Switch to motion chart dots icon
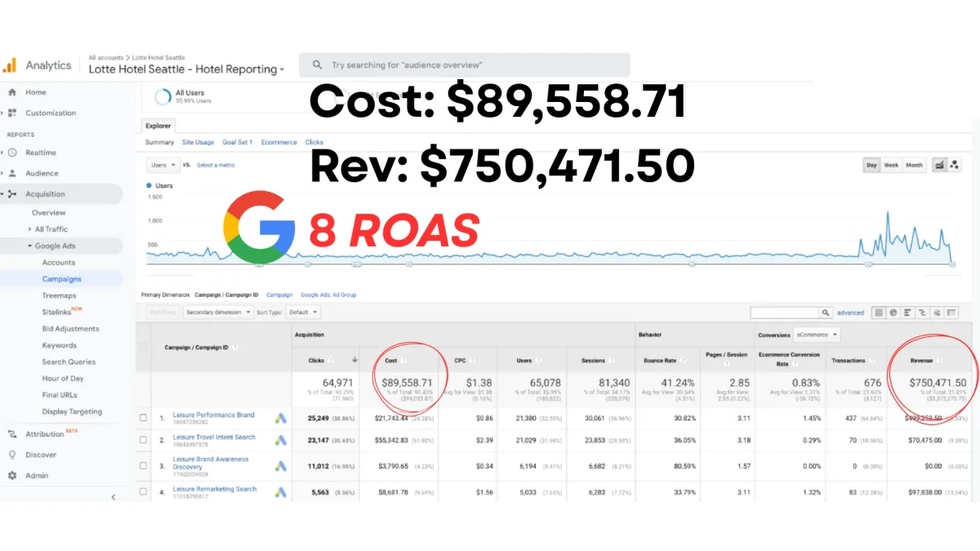The height and width of the screenshot is (551, 980). coord(954,165)
